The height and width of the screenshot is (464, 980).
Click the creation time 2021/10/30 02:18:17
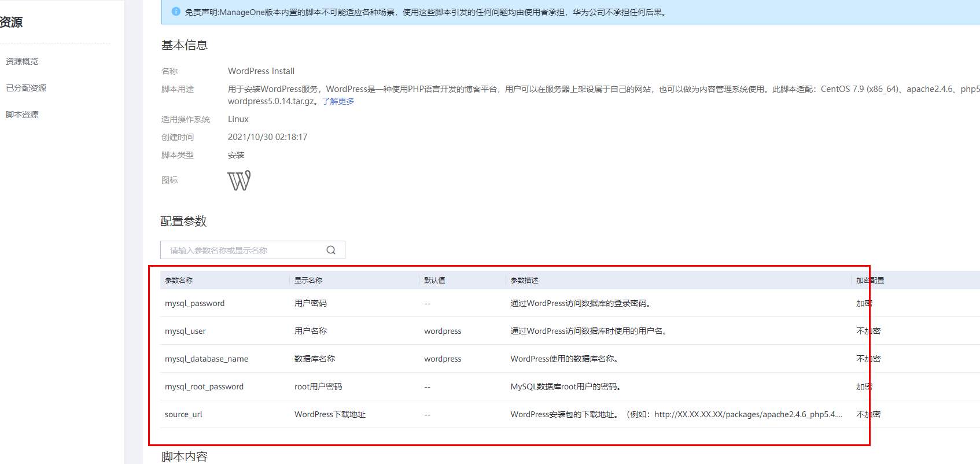click(x=267, y=137)
